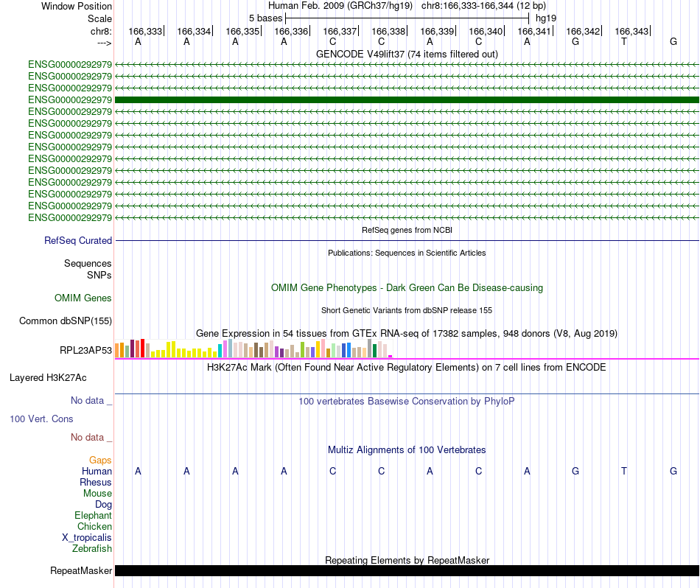Image resolution: width=700 pixels, height=588 pixels.
Task: Select the Chicken alignment row label
Action: (94, 526)
